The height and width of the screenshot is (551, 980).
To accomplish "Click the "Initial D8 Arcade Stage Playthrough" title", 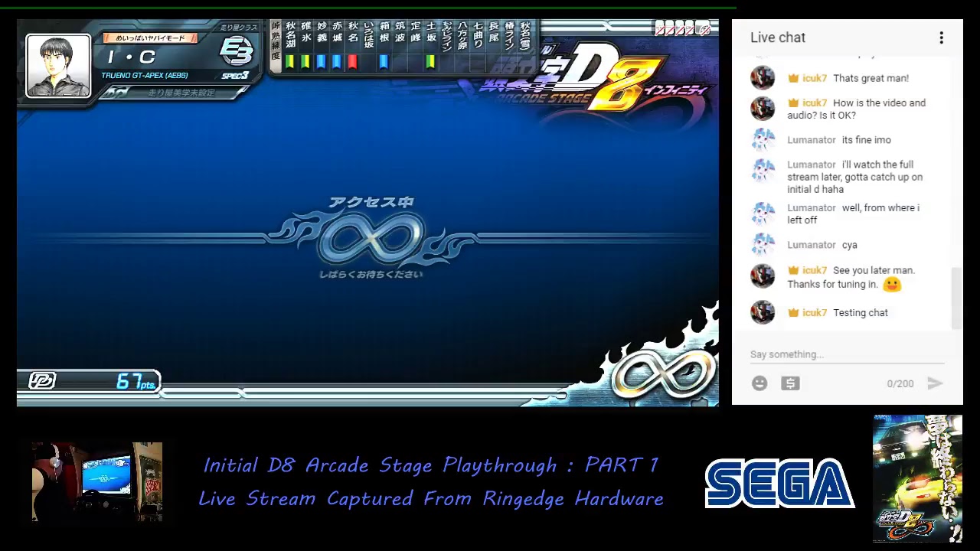I will (431, 465).
